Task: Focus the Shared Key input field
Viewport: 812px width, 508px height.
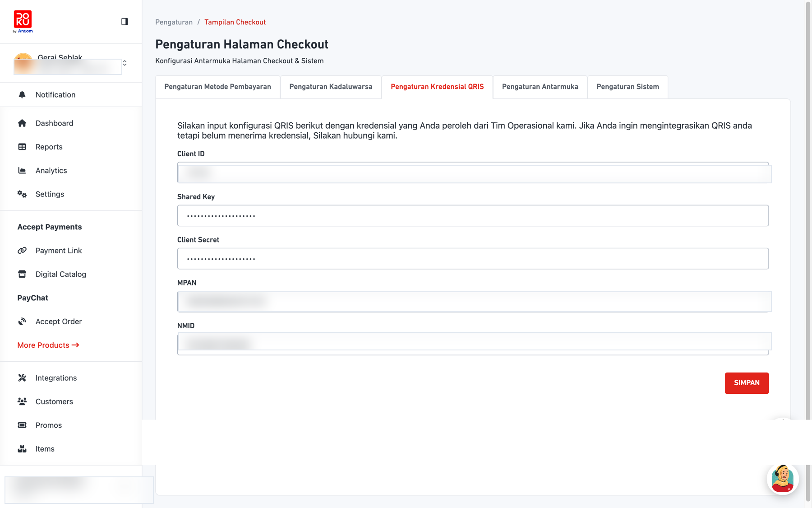Action: [x=473, y=215]
